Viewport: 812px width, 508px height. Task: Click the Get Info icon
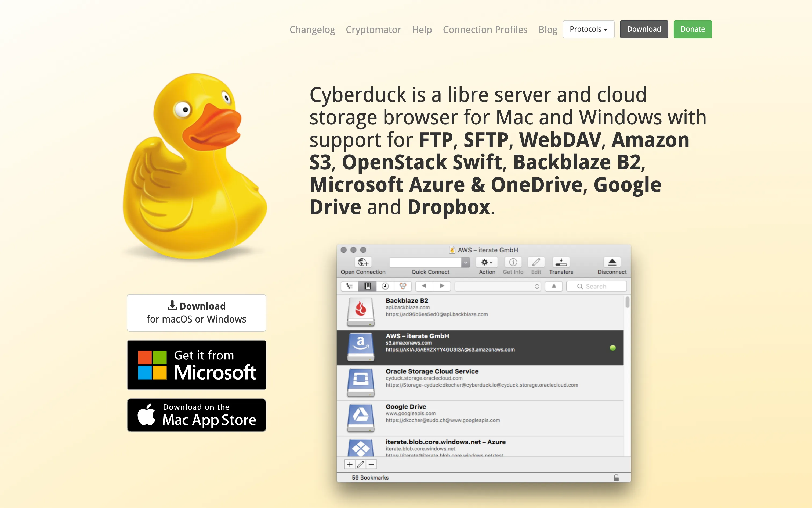tap(513, 262)
